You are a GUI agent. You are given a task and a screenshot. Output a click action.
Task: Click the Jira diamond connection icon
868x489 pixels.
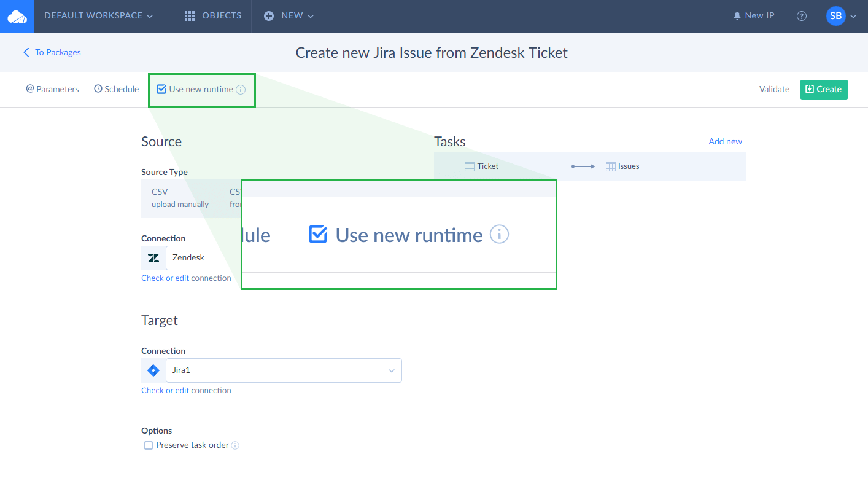[x=153, y=370]
